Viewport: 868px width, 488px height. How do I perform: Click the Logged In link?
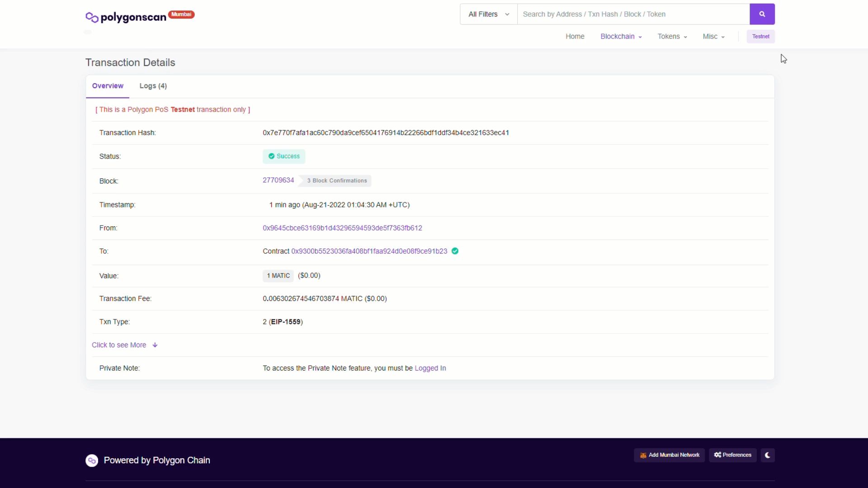click(430, 368)
